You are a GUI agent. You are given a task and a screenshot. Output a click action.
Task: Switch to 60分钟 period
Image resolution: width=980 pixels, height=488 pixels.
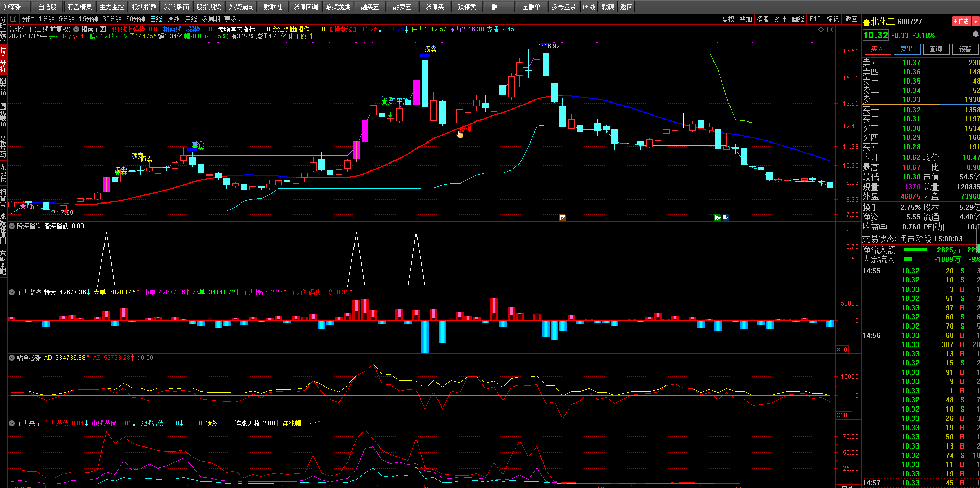136,19
